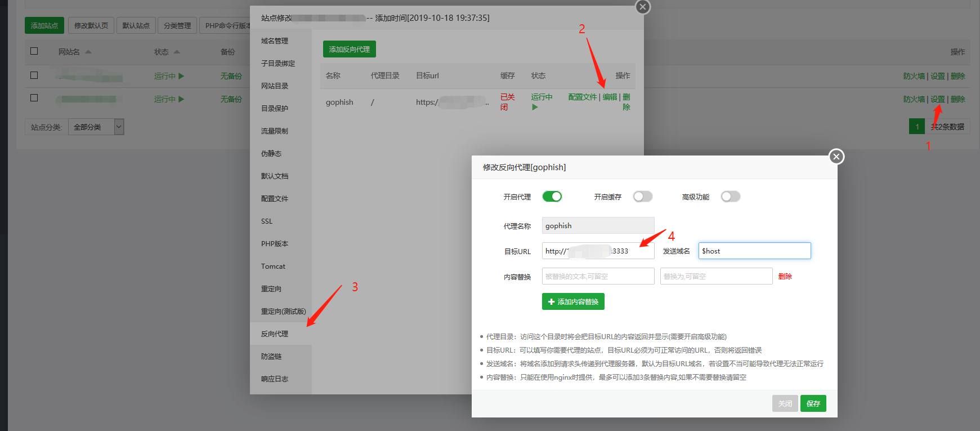Click the 分类管理 button
Viewport: 980px width, 431px height.
177,25
